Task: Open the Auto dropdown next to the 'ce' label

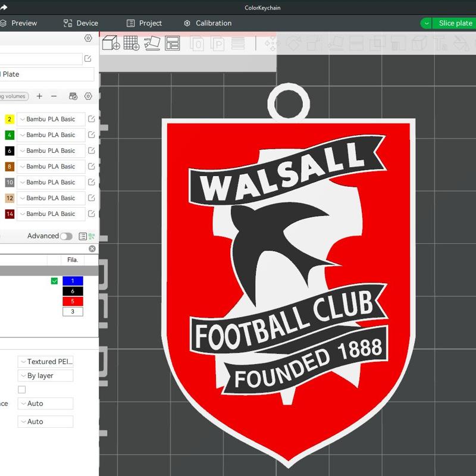Action: tap(46, 403)
